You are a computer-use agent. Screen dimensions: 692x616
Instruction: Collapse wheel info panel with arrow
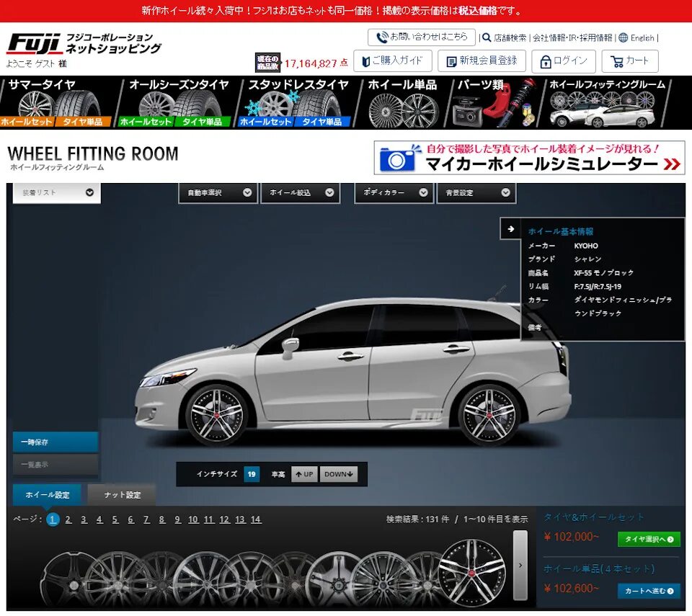510,229
